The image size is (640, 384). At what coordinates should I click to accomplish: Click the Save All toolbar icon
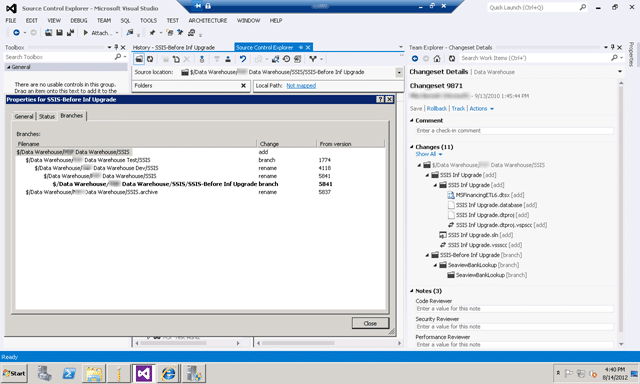click(70, 33)
